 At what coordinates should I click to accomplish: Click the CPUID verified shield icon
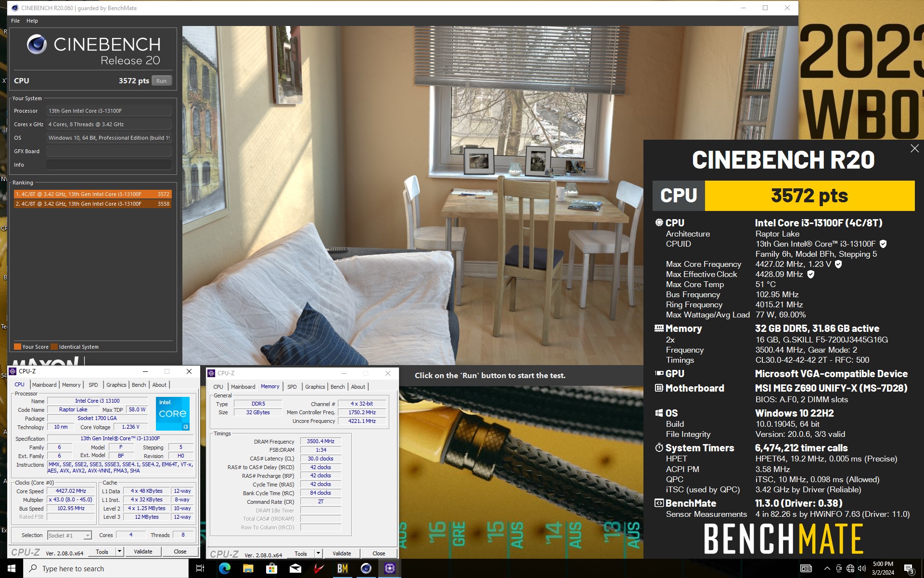click(883, 244)
